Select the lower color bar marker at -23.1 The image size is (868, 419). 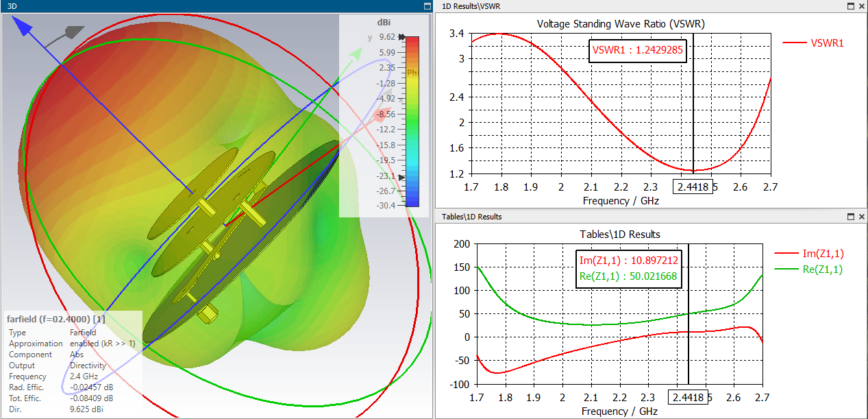pyautogui.click(x=401, y=177)
